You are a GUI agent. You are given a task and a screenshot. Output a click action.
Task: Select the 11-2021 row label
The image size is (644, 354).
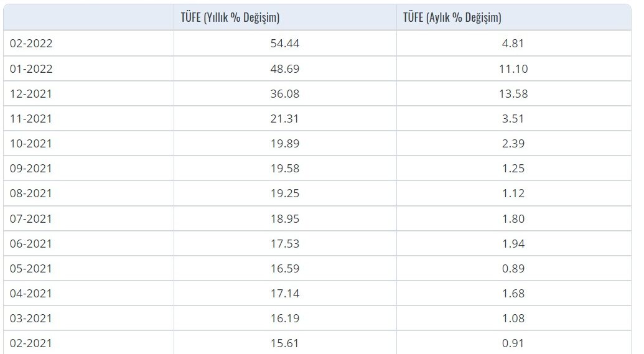[x=31, y=118]
